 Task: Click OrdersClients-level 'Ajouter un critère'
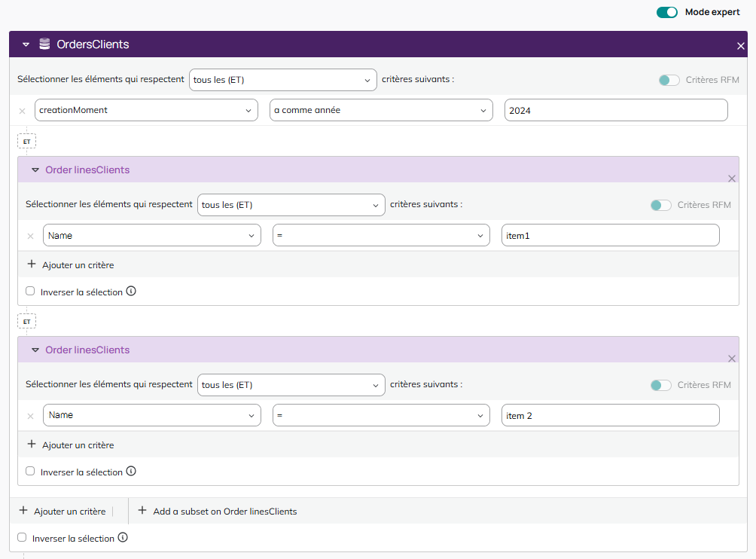pos(62,512)
